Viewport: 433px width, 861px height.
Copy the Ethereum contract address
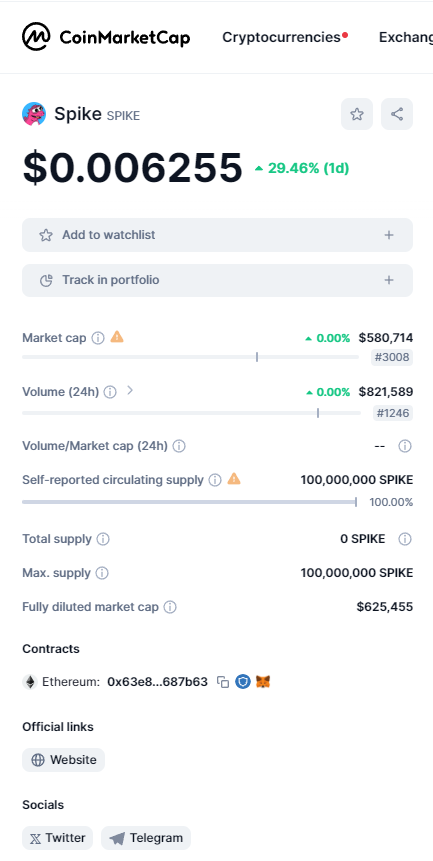point(223,682)
